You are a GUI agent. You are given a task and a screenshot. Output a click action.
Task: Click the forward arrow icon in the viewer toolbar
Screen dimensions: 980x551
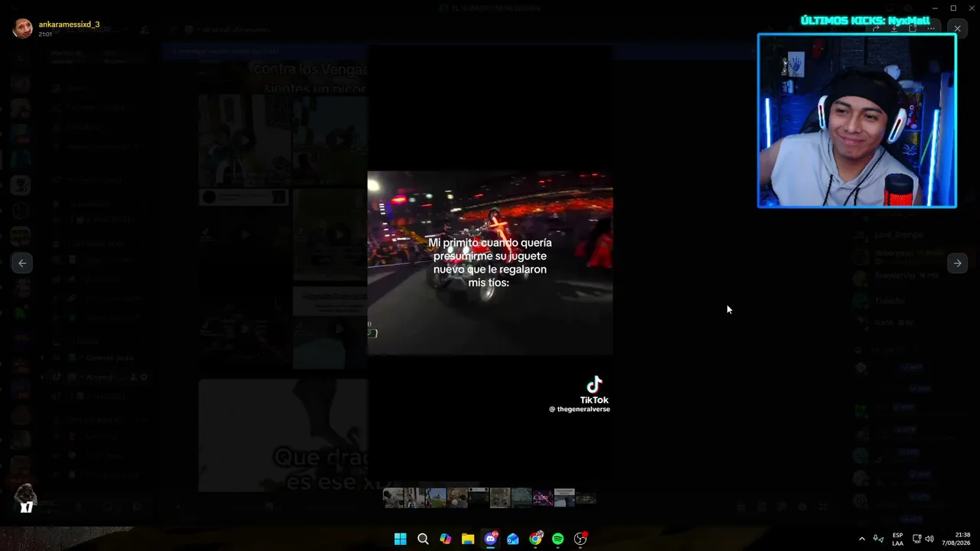[x=875, y=28]
